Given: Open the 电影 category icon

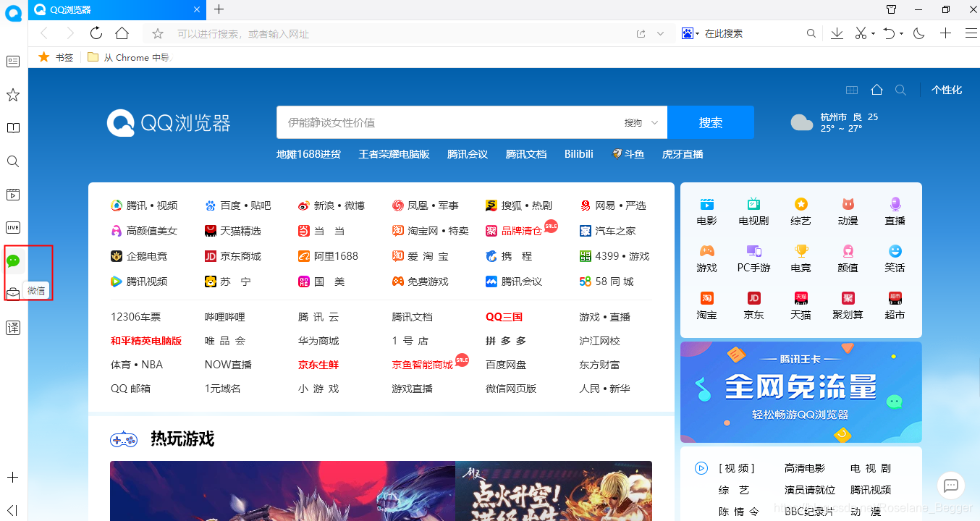Looking at the screenshot, I should tap(706, 211).
